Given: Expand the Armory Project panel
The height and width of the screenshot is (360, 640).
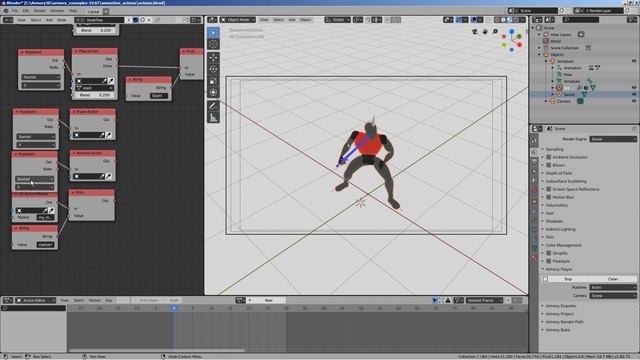Looking at the screenshot, I should coord(559,314).
